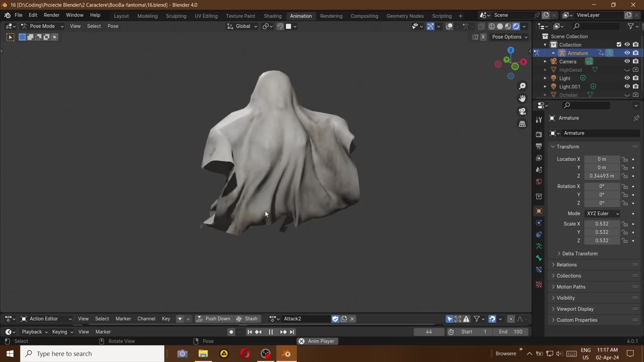Toggle Attack2 action fake user shield
Viewport: 644px width, 362px height.
[x=336, y=319]
